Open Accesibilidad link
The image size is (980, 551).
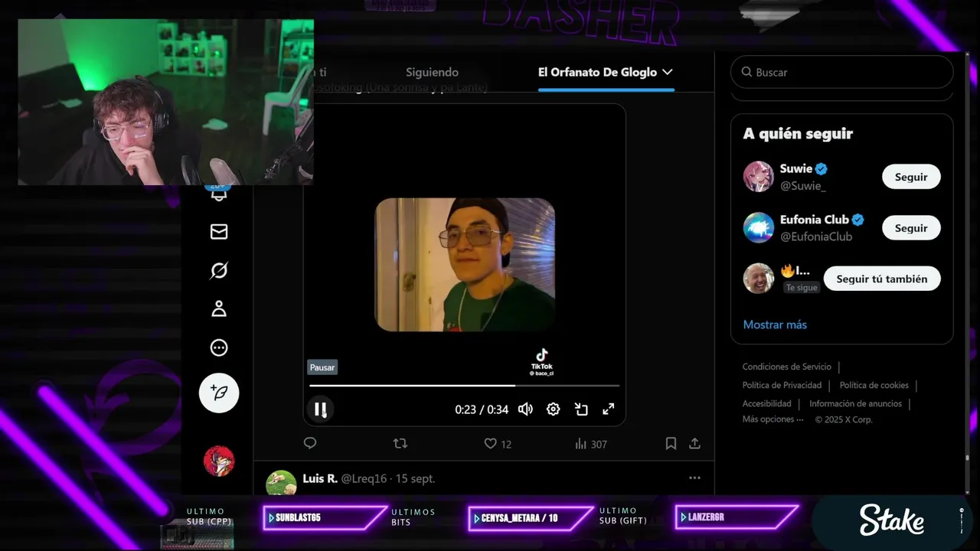pyautogui.click(x=766, y=403)
